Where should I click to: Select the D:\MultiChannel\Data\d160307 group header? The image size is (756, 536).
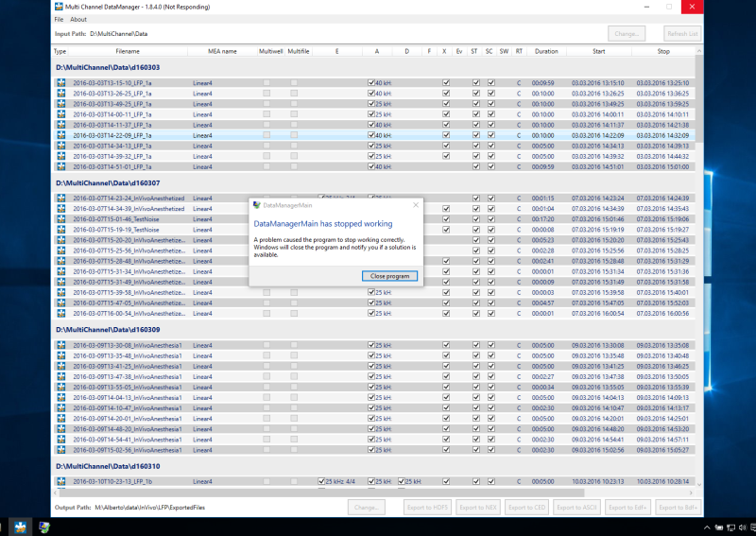pyautogui.click(x=108, y=182)
